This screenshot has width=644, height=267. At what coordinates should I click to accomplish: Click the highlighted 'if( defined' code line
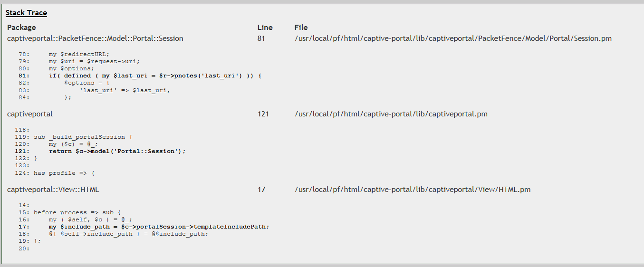(155, 76)
